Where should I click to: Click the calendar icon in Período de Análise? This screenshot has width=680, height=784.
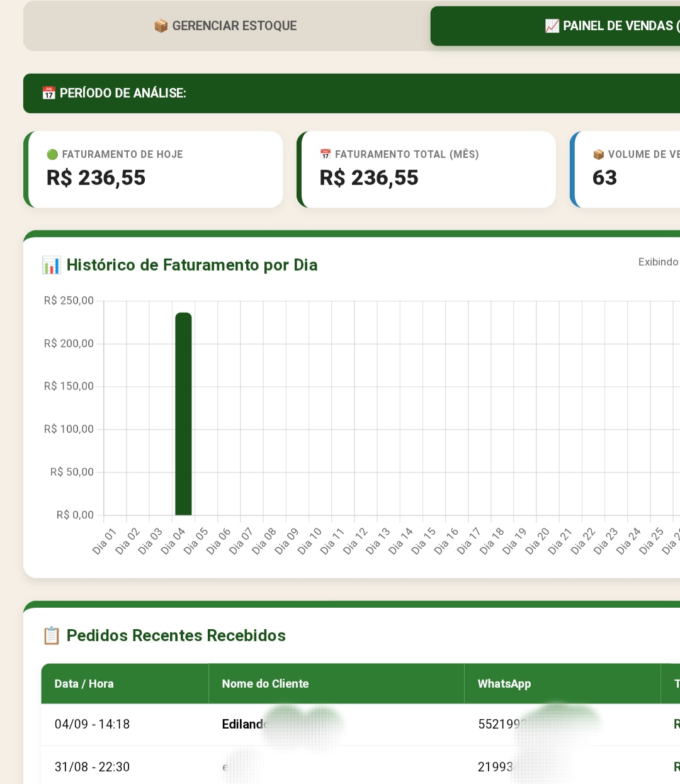tap(48, 93)
